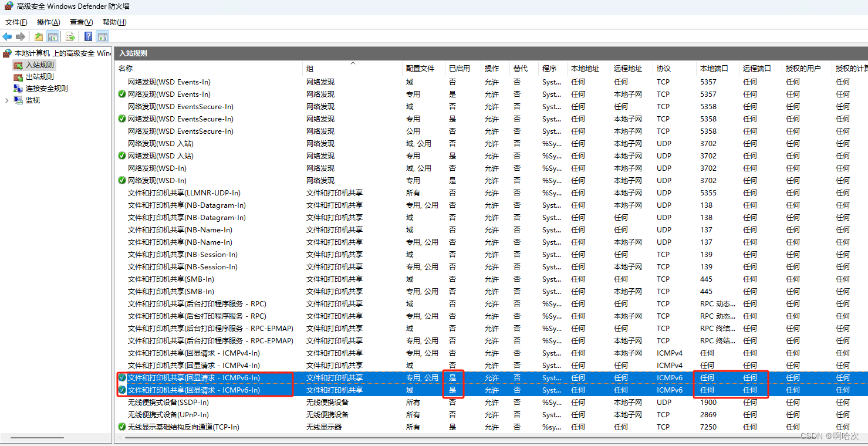
Task: Expand the 监视 tree node arrow
Action: pyautogui.click(x=6, y=100)
